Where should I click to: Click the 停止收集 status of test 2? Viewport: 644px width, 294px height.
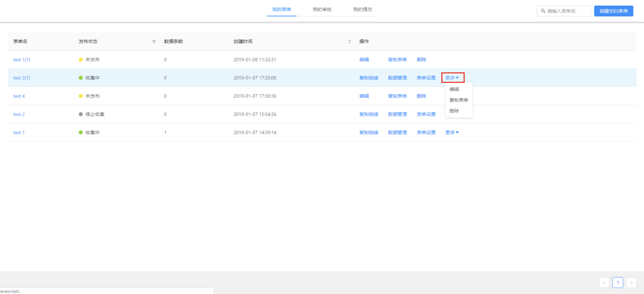91,114
